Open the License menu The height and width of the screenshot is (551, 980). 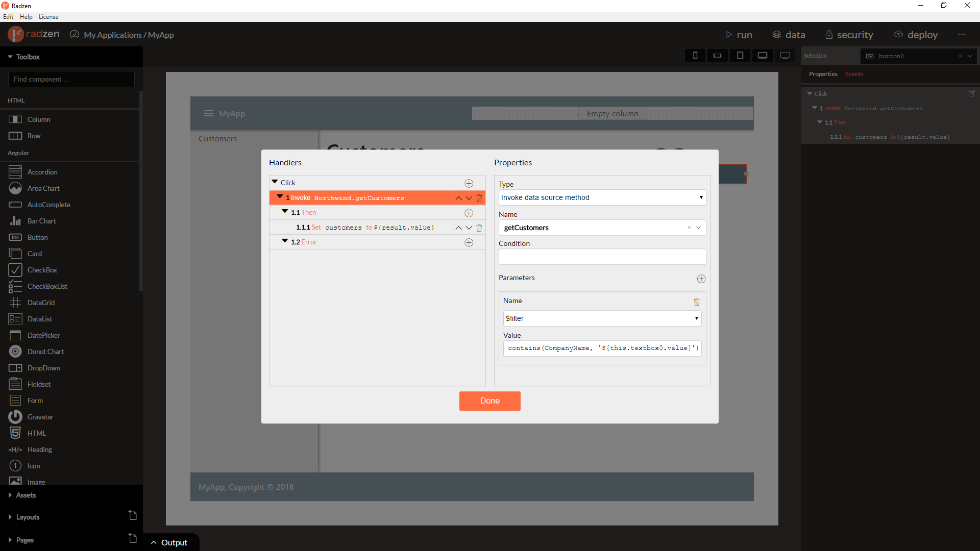pyautogui.click(x=48, y=17)
